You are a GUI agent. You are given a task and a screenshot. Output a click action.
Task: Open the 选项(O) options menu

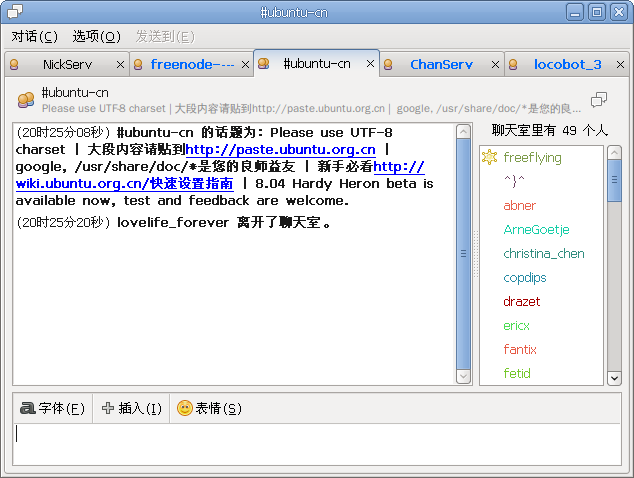[x=97, y=37]
